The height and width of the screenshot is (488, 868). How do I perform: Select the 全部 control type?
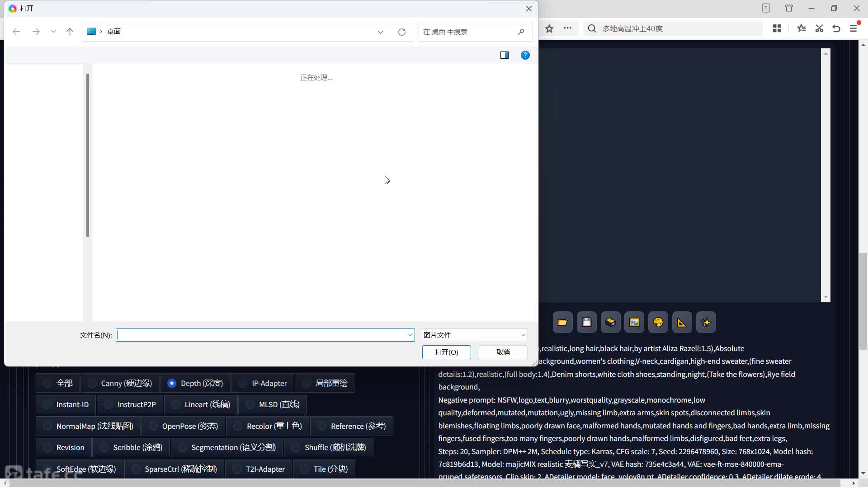(57, 383)
